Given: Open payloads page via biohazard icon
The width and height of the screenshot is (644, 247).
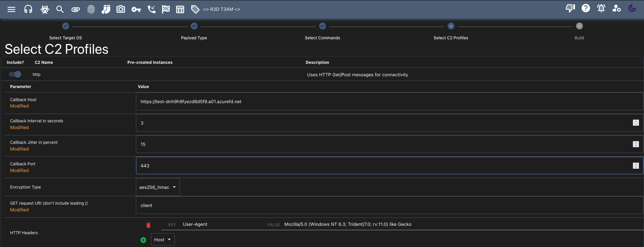Looking at the screenshot, I should (44, 9).
